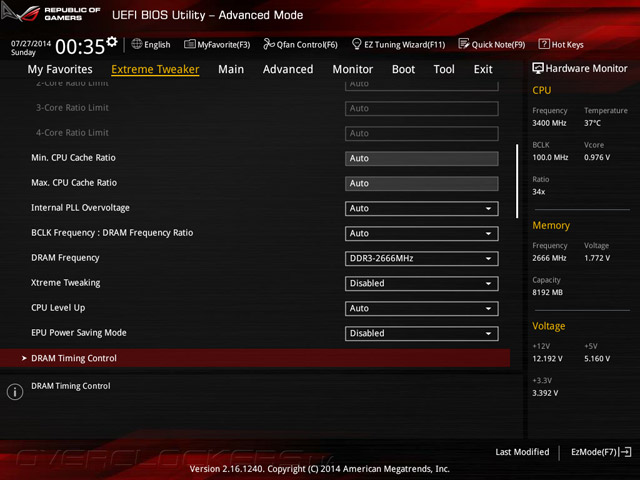Click the BCLK value 100.0 MHz
This screenshot has height=480, width=640.
(x=550, y=157)
